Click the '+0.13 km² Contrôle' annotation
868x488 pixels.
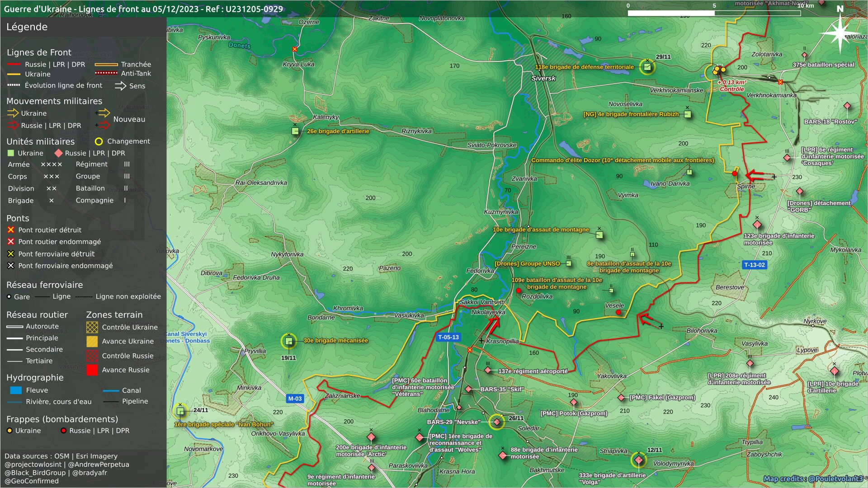[731, 85]
